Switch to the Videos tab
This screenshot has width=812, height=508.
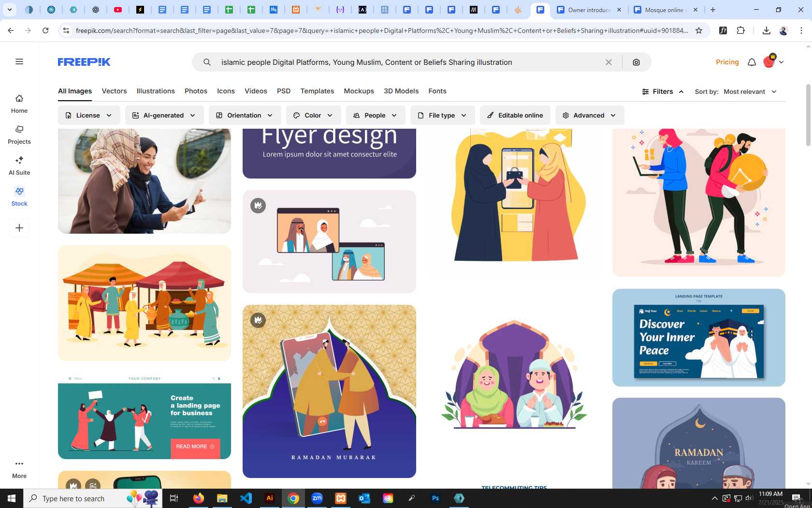pos(256,91)
